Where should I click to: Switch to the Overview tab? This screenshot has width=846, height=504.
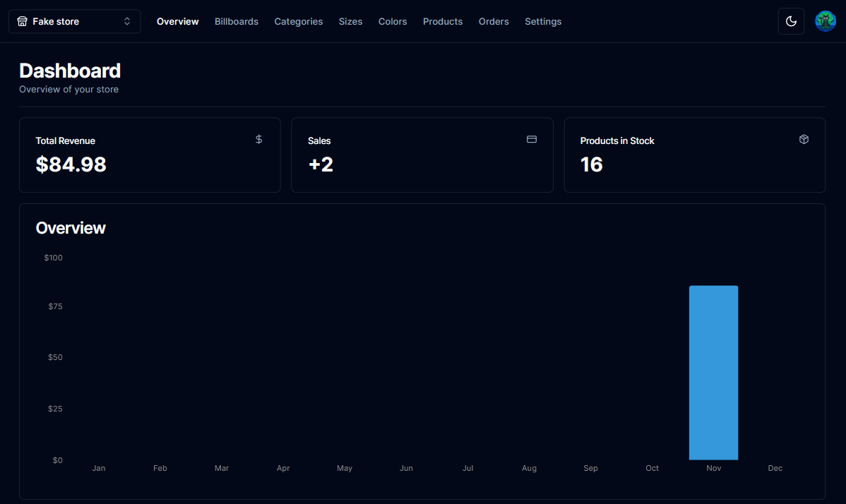pos(177,21)
